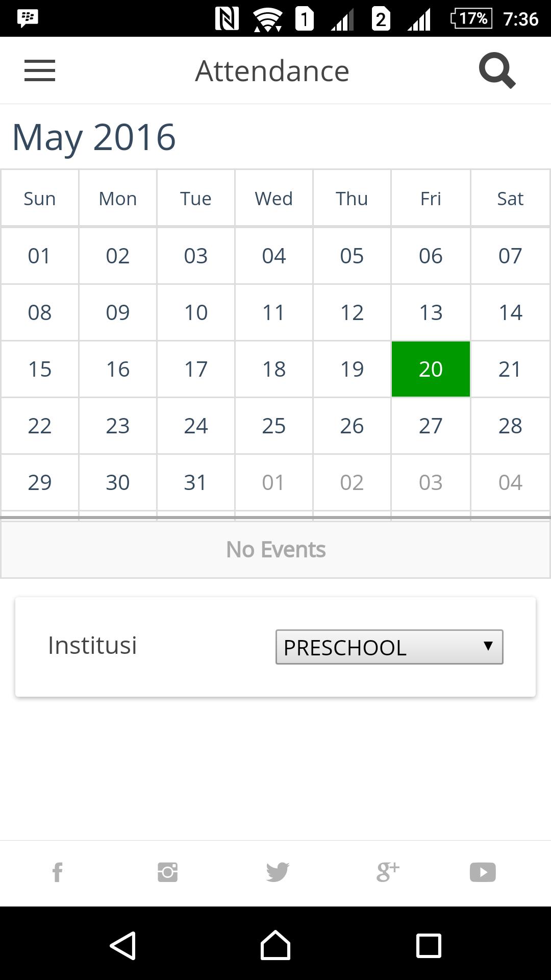The width and height of the screenshot is (551, 980).
Task: Tap the Android back navigation button
Action: pyautogui.click(x=123, y=945)
